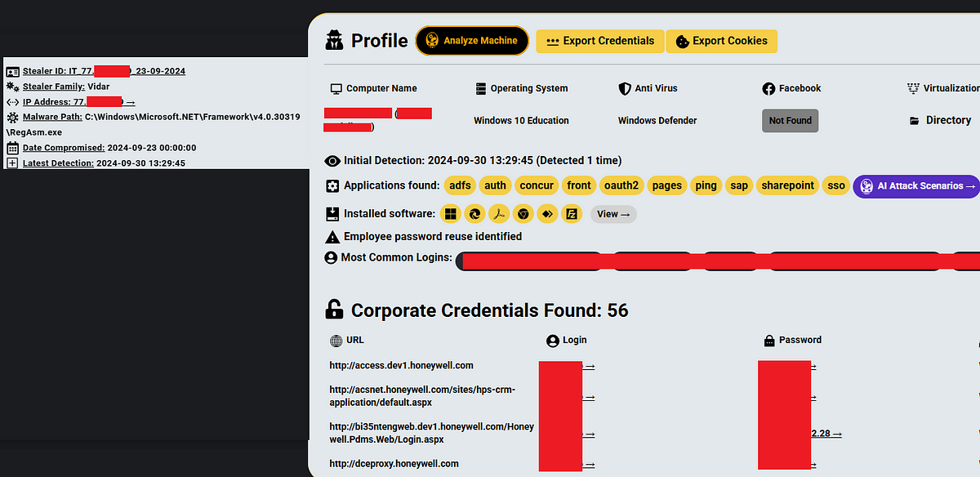Click the arrows icon beside IP Address

[12, 102]
